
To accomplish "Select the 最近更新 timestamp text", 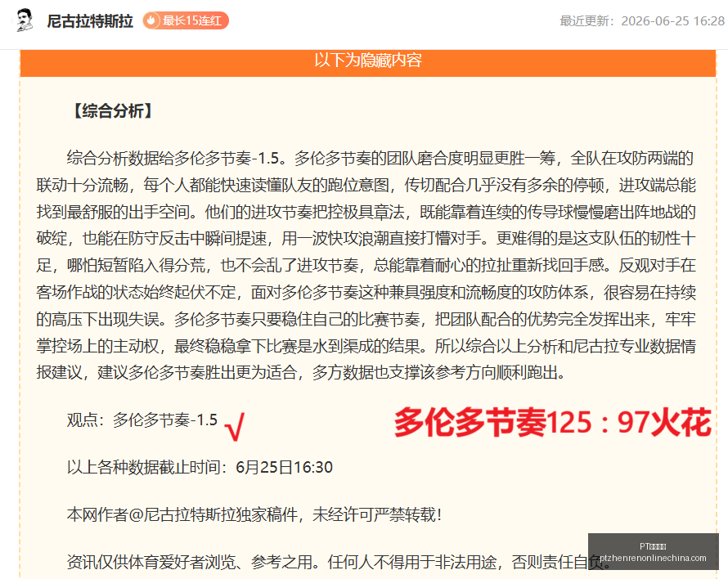I will (642, 21).
